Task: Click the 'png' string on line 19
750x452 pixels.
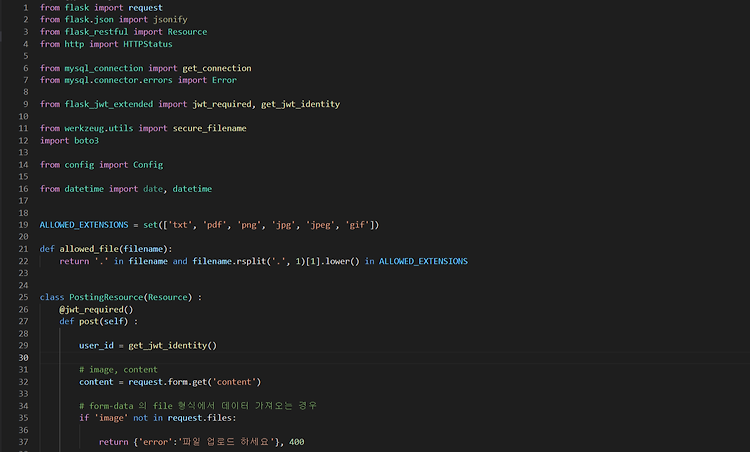Action: [249, 225]
